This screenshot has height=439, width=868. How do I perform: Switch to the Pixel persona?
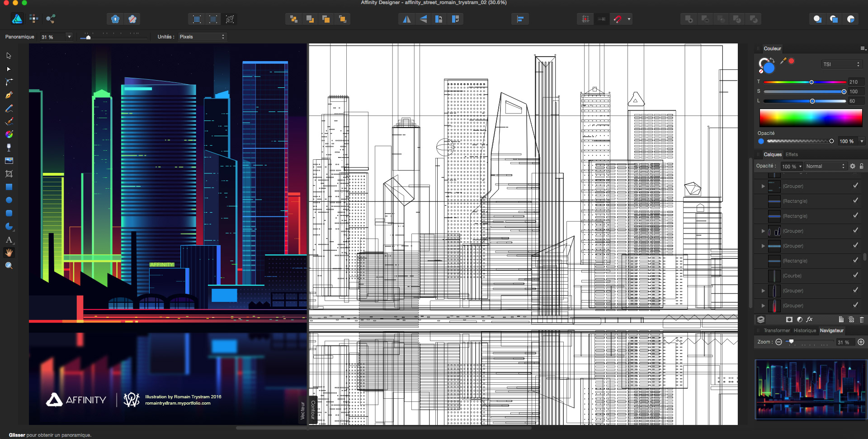click(34, 19)
